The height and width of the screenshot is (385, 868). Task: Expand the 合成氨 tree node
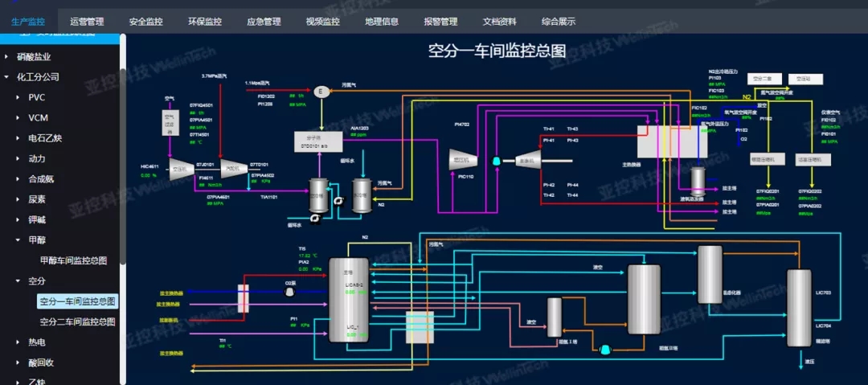tap(18, 179)
